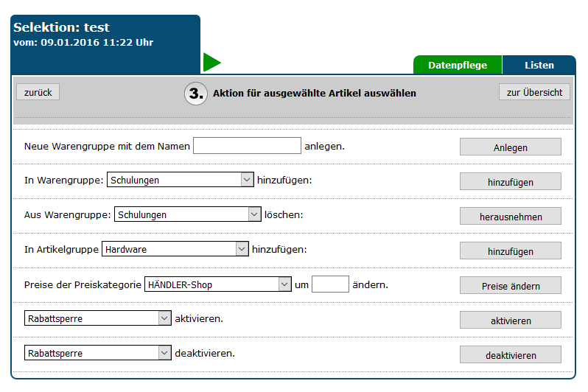Click the Anlegen button

(510, 147)
